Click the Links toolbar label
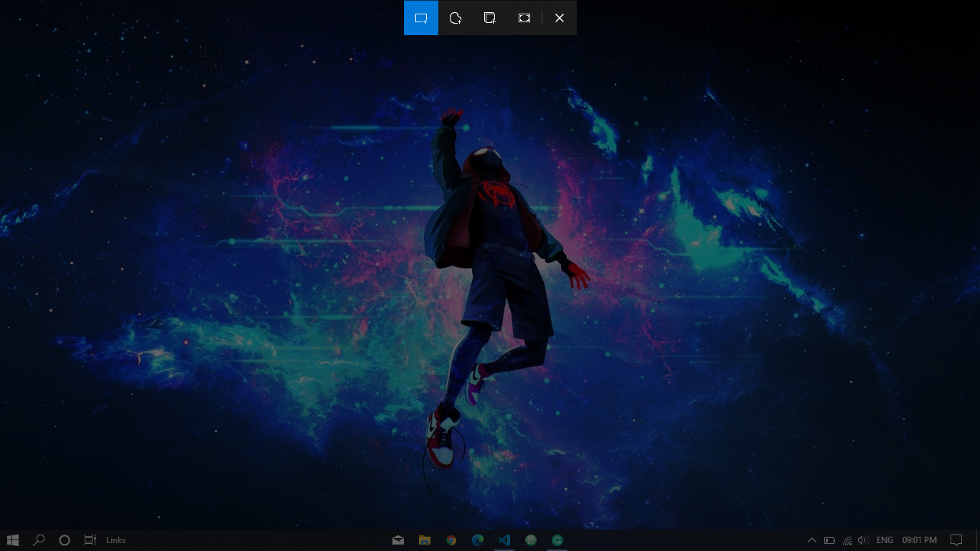The width and height of the screenshot is (980, 551). [x=116, y=540]
